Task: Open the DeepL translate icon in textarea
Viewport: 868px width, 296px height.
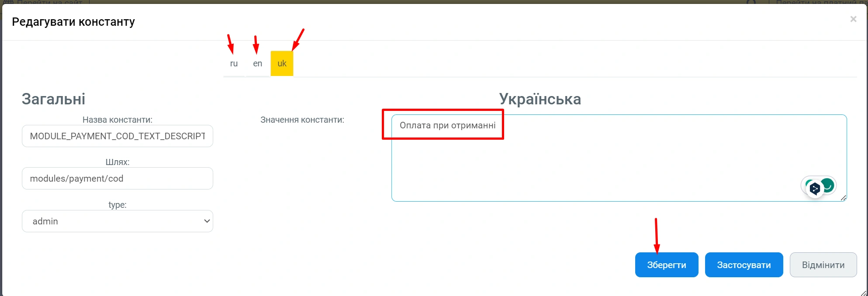Action: [814, 189]
